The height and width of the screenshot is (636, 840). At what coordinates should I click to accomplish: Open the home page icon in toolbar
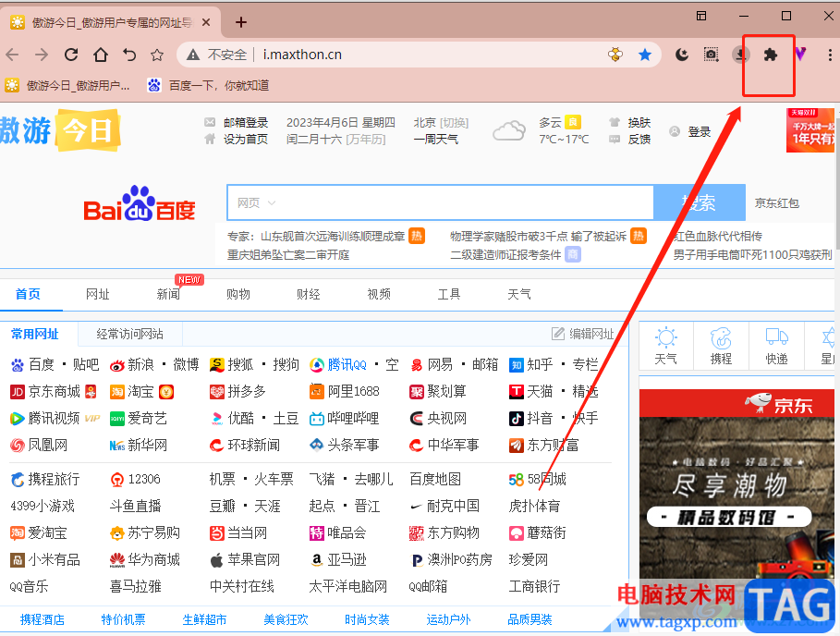coord(100,55)
